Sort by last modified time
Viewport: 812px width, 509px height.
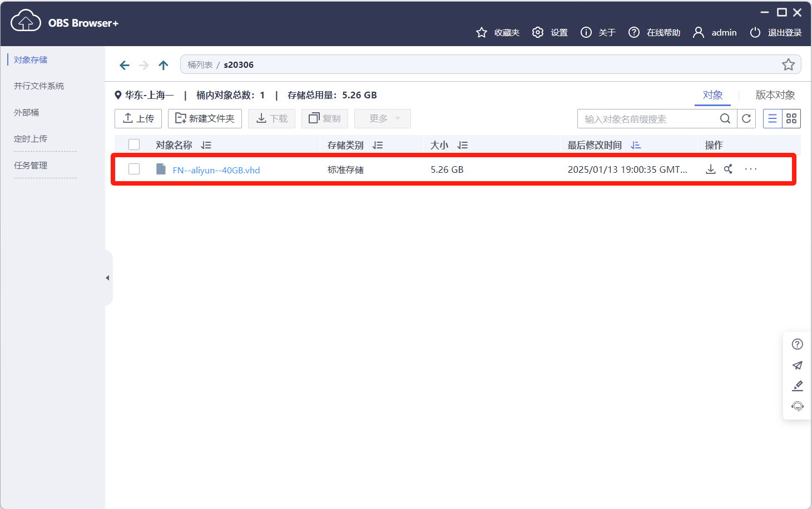(636, 145)
